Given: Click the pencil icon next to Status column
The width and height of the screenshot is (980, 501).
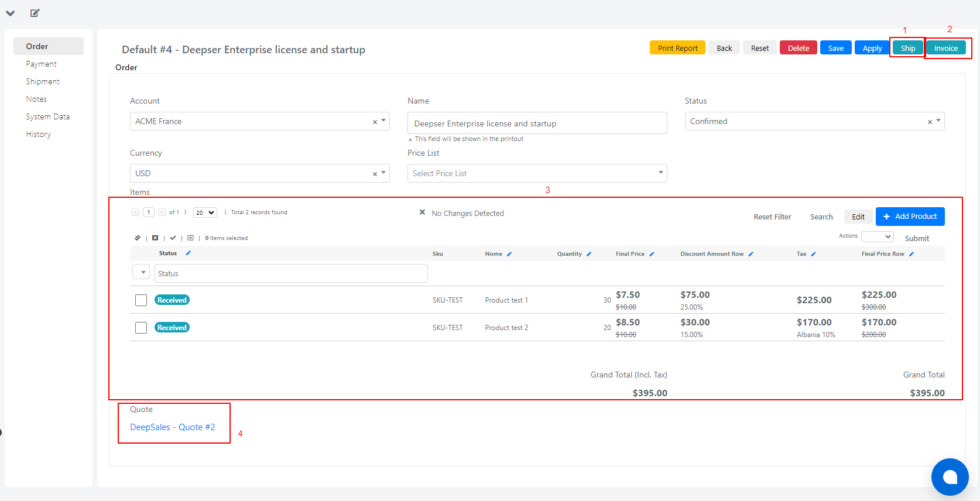Looking at the screenshot, I should click(x=189, y=253).
